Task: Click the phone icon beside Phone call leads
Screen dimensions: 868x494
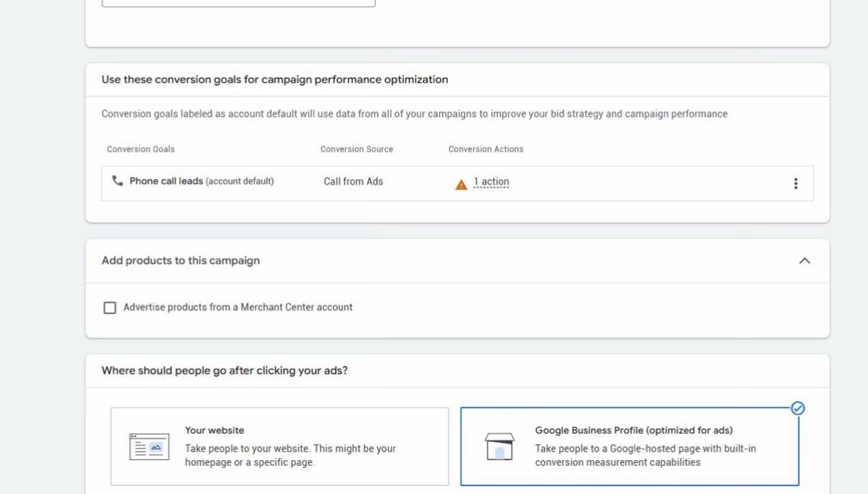Action: (117, 181)
